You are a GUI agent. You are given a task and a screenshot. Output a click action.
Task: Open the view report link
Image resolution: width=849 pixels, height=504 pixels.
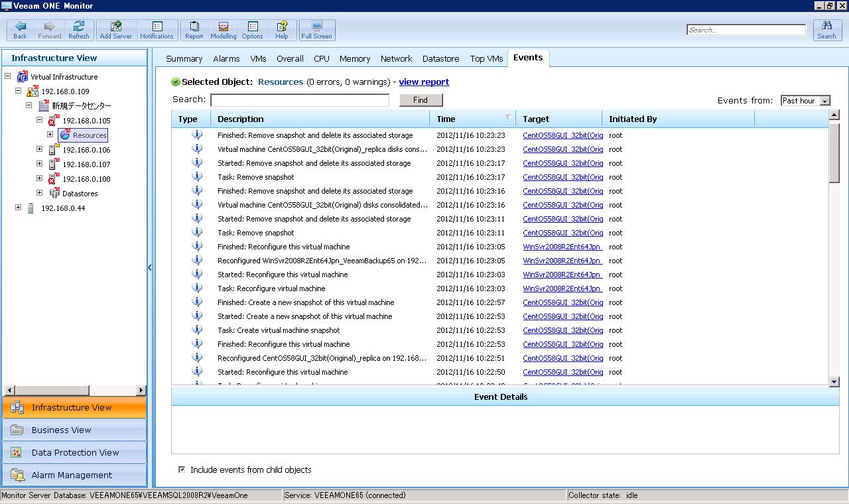[424, 82]
